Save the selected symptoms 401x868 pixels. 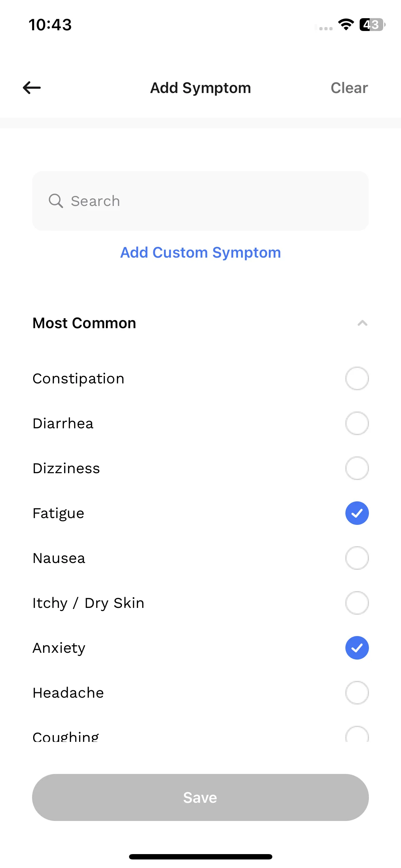click(200, 797)
